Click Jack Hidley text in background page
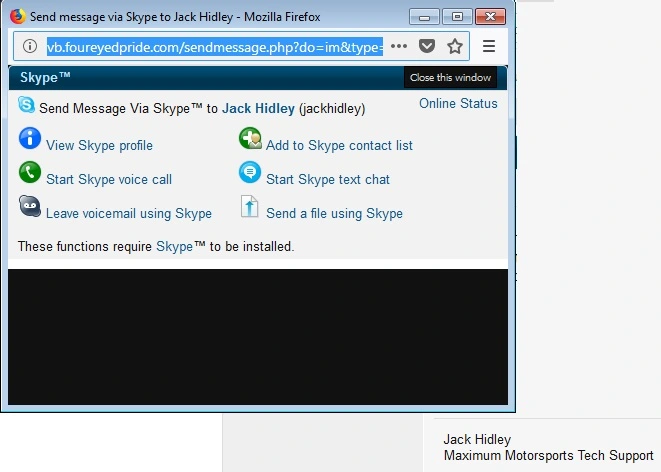The height and width of the screenshot is (472, 661). pos(477,440)
